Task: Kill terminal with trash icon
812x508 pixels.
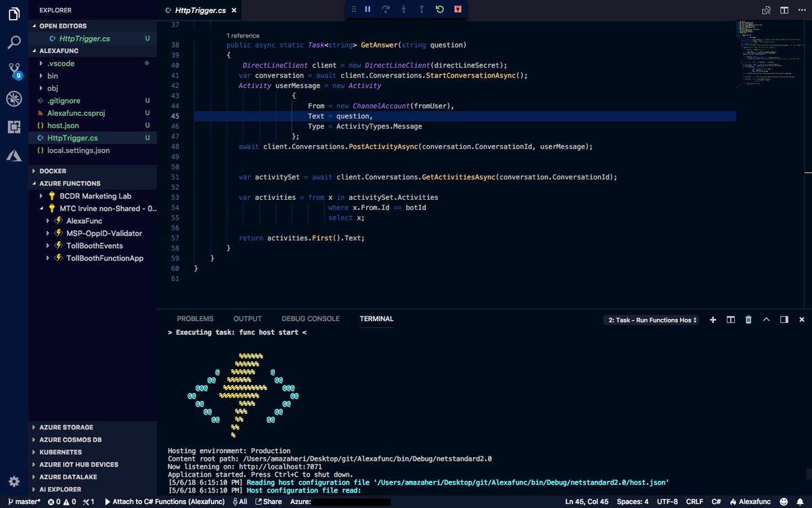Action: [x=748, y=320]
